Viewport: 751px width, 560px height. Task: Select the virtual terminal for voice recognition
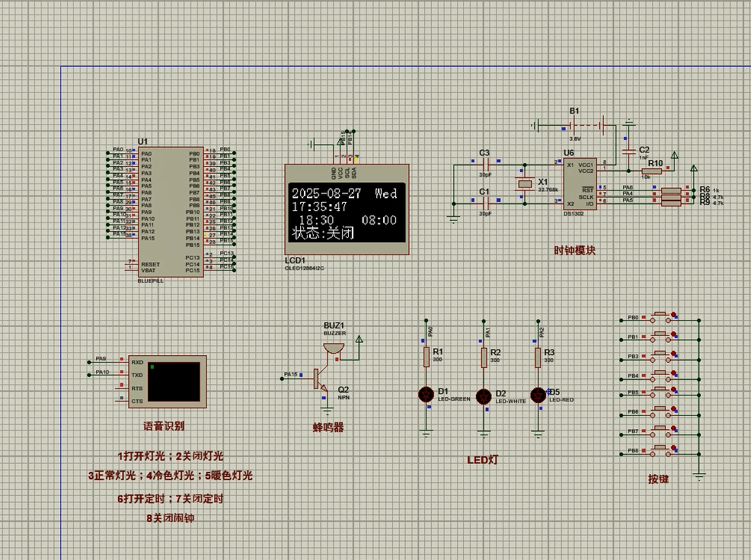pos(168,379)
